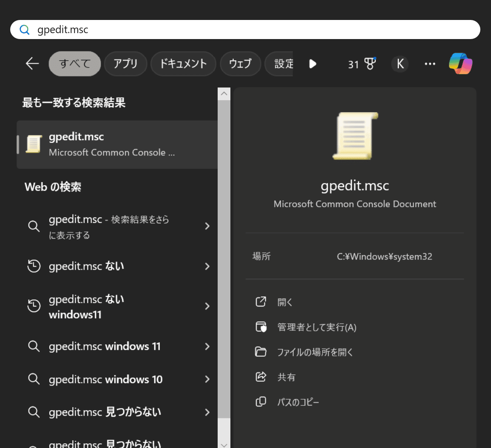
Task: Click search icon beside gpedit.msc windows 11
Action: pos(34,347)
